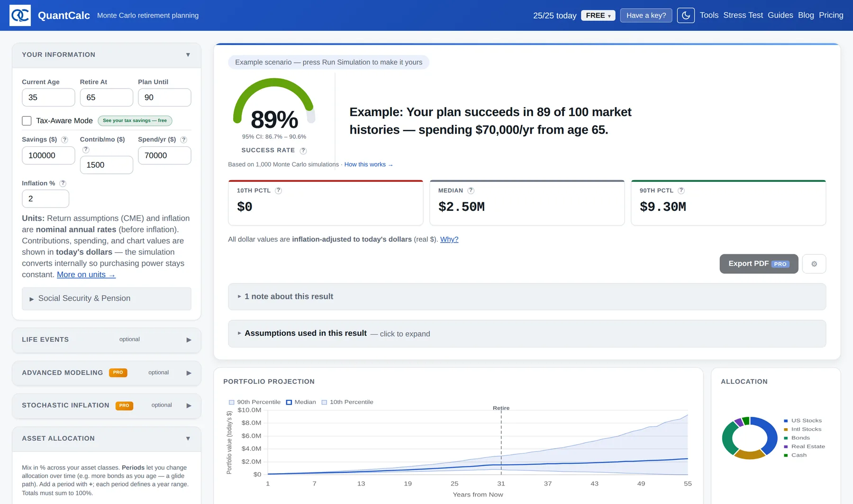Collapse the Asset Allocation section
This screenshot has width=853, height=504.
107,439
